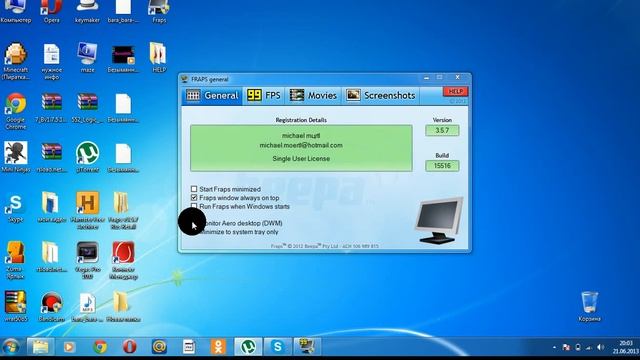
Task: Uncheck Fraps window always on top
Action: [194, 198]
